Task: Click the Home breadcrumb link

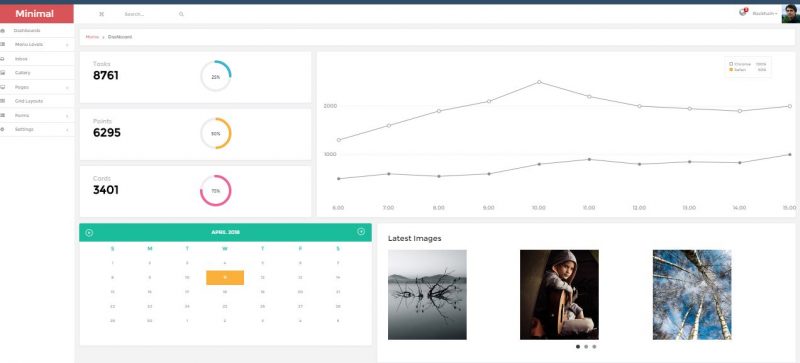Action: point(92,37)
